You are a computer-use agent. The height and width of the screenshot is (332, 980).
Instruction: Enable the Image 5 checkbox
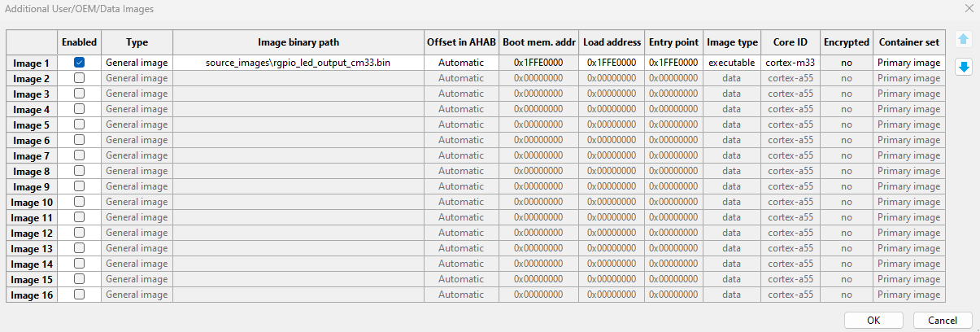point(79,124)
